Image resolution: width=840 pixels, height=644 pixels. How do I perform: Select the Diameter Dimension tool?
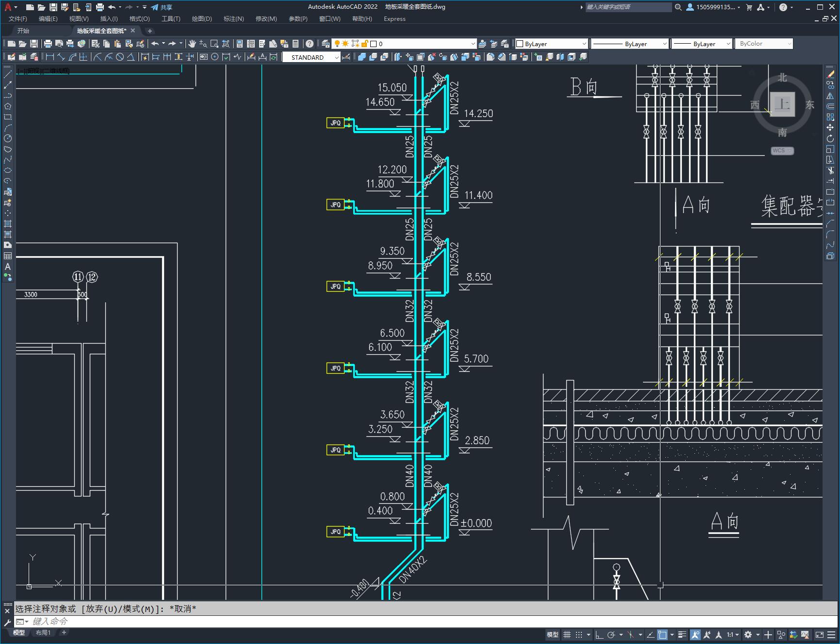pyautogui.click(x=120, y=57)
